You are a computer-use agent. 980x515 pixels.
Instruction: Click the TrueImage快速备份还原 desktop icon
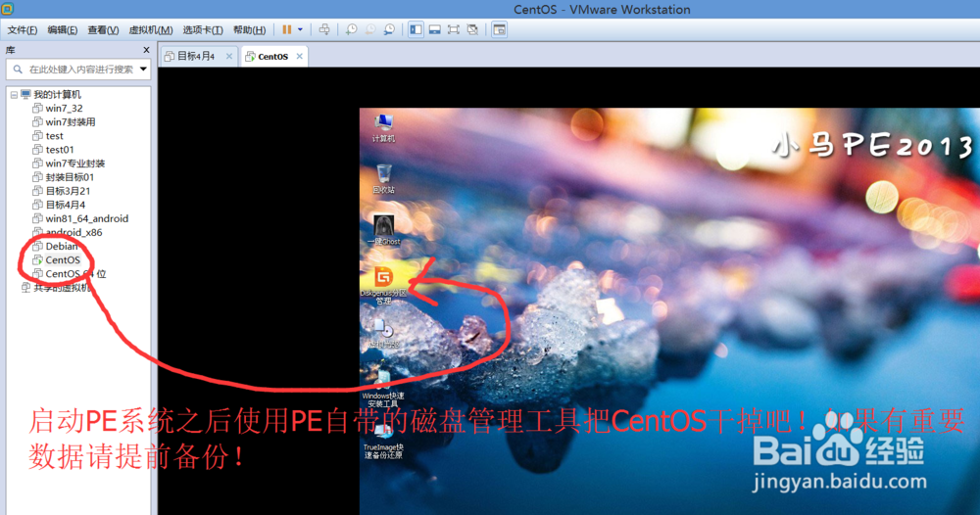[x=383, y=442]
